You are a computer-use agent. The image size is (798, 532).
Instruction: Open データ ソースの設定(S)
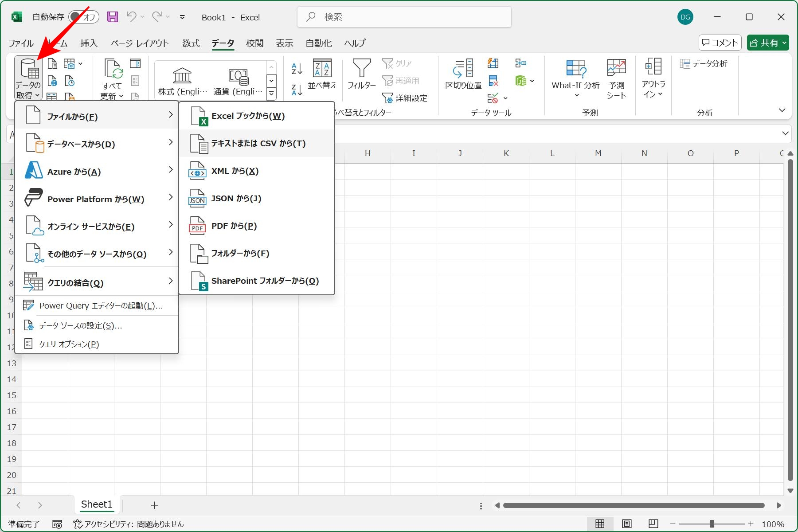pyautogui.click(x=97, y=325)
